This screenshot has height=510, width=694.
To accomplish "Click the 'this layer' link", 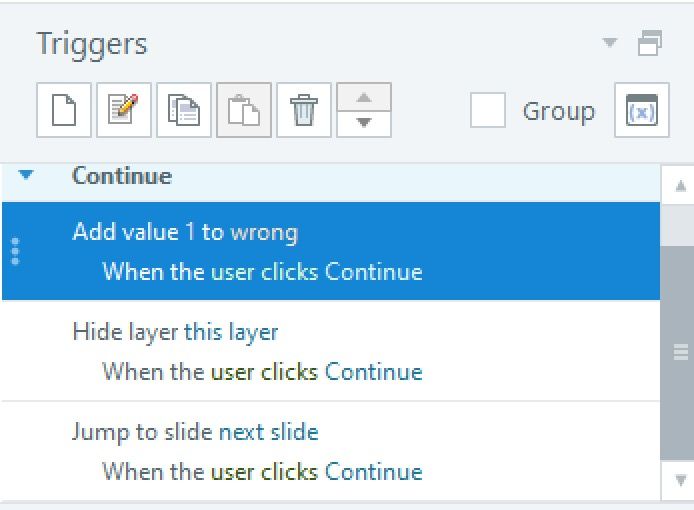I will click(x=231, y=332).
